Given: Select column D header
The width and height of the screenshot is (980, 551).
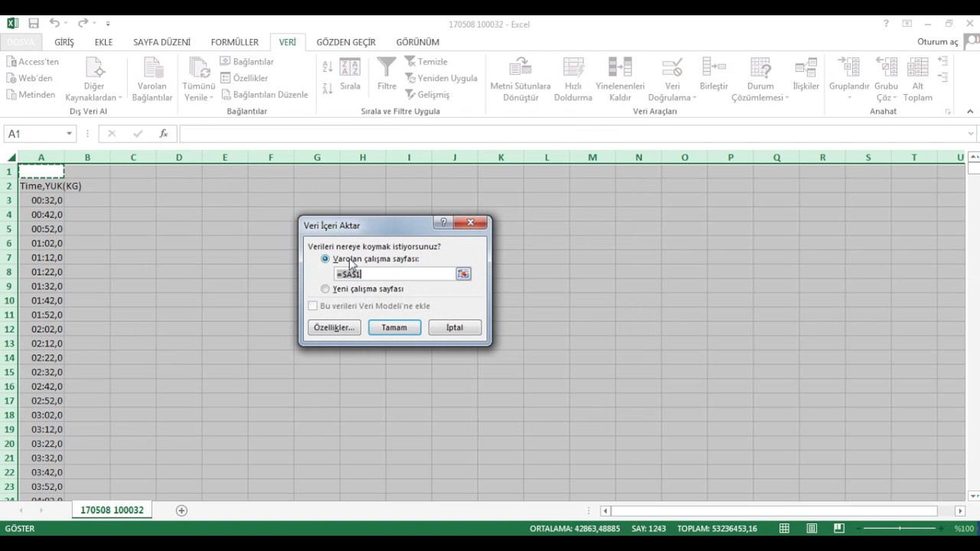Looking at the screenshot, I should (x=179, y=158).
